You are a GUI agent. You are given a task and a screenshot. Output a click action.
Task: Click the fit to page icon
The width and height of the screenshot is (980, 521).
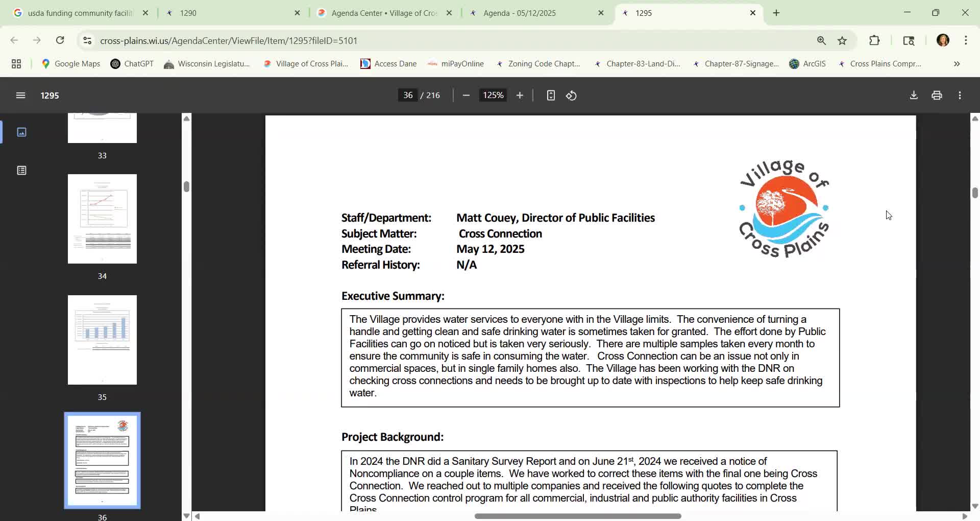[551, 96]
